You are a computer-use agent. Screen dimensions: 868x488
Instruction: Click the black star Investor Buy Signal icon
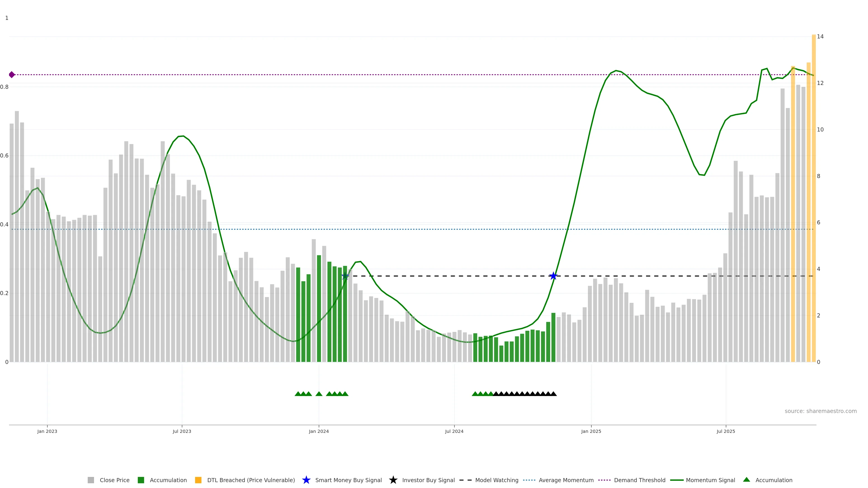(x=393, y=480)
